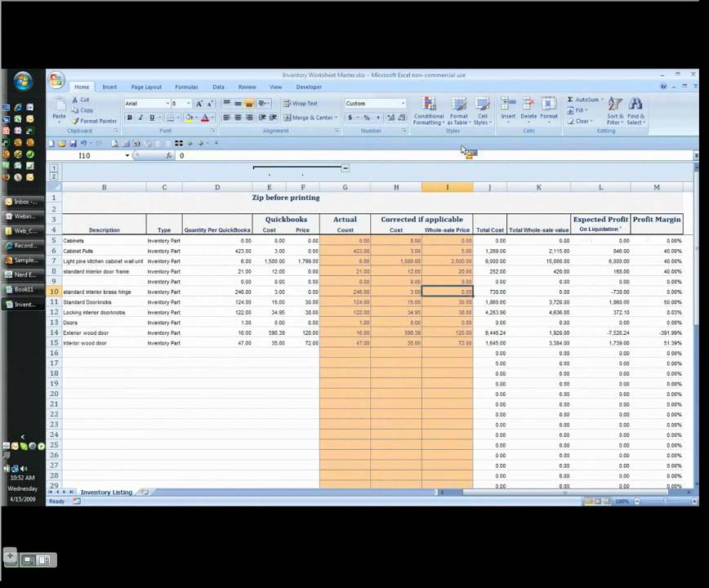Open Sort & Filter menu
The height and width of the screenshot is (588, 709).
point(615,111)
